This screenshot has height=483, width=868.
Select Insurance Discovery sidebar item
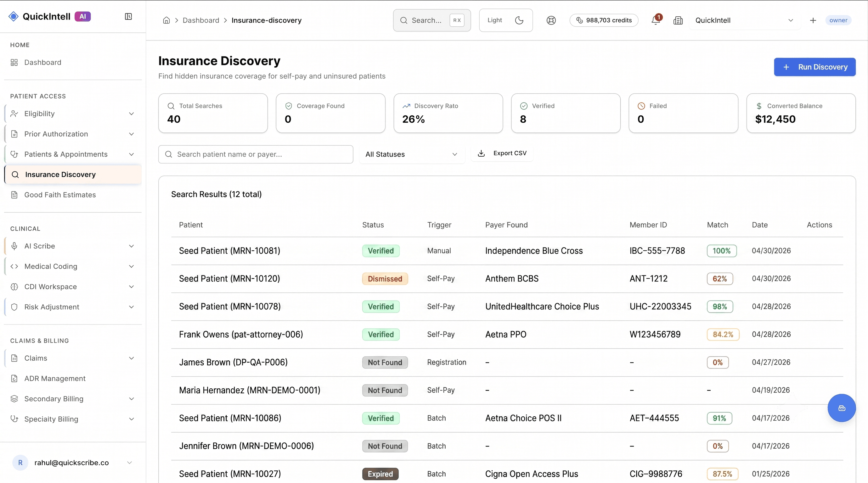73,174
